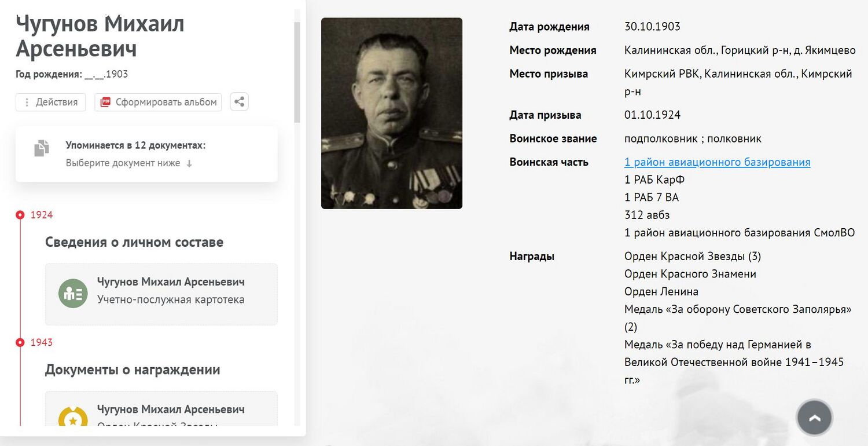This screenshot has height=446, width=868.
Task: Click the Документы о награждении heading
Action: (133, 370)
